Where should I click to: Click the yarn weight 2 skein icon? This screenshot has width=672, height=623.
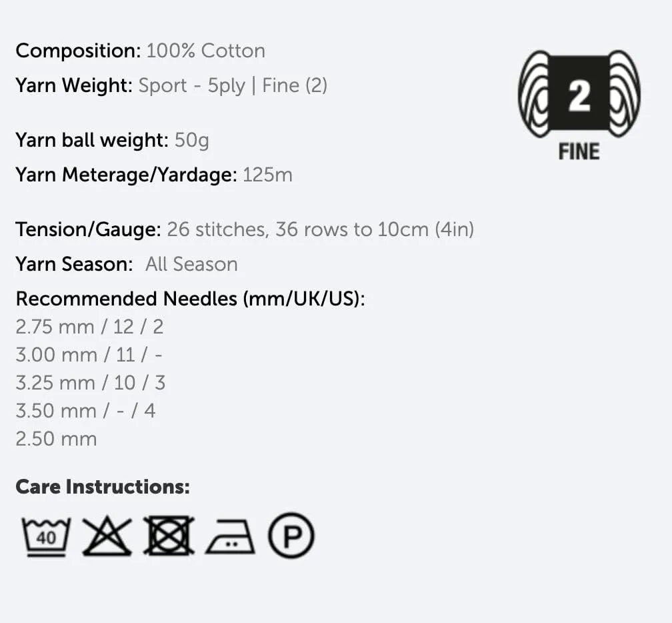[x=579, y=93]
